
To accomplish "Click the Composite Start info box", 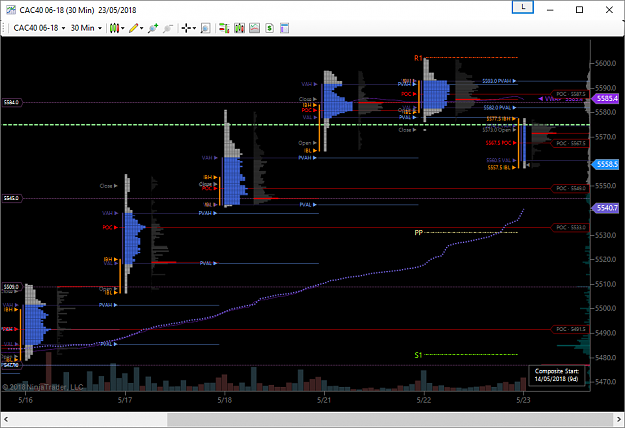I will coord(556,375).
